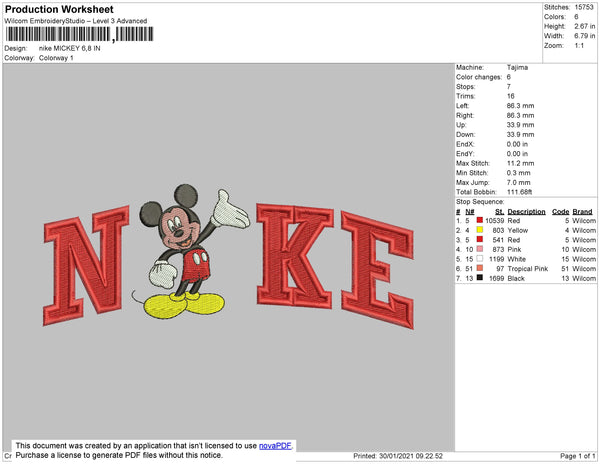Click the embroidered letter N
This screenshot has height=464, width=600.
[x=86, y=265]
